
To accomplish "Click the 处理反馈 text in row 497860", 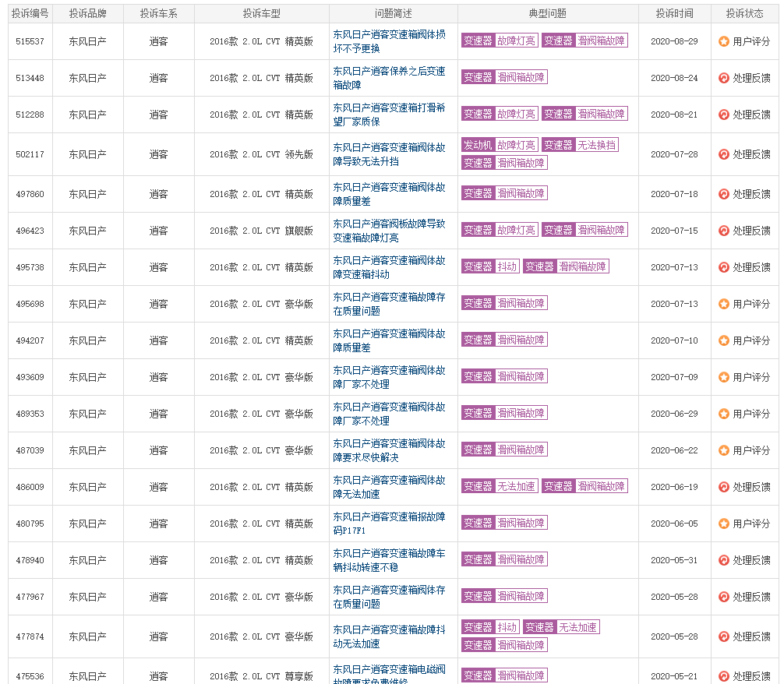I will coord(751,194).
